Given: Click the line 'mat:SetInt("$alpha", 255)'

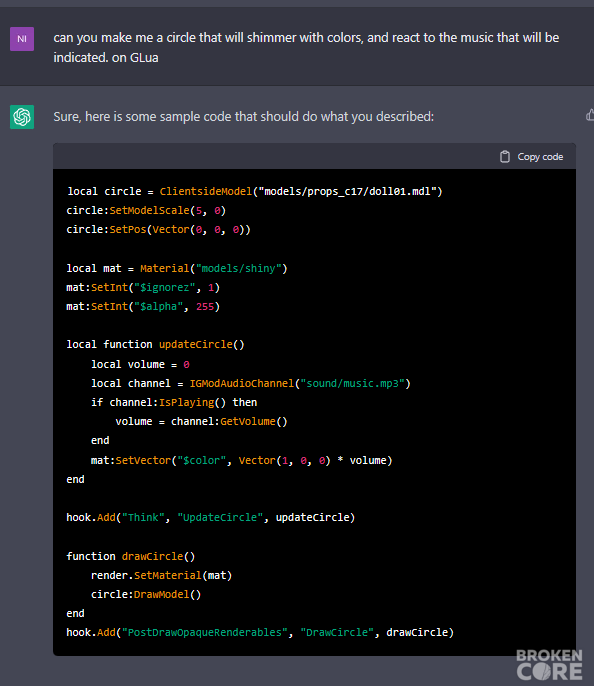Looking at the screenshot, I should point(143,307).
